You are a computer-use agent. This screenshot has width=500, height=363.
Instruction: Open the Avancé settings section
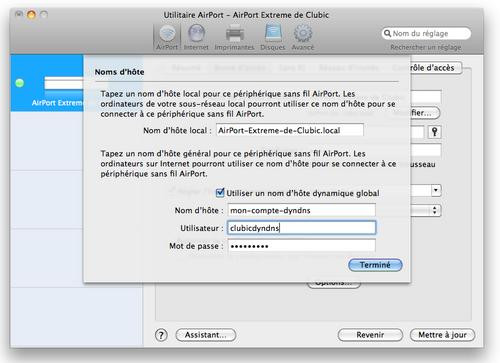tap(303, 37)
